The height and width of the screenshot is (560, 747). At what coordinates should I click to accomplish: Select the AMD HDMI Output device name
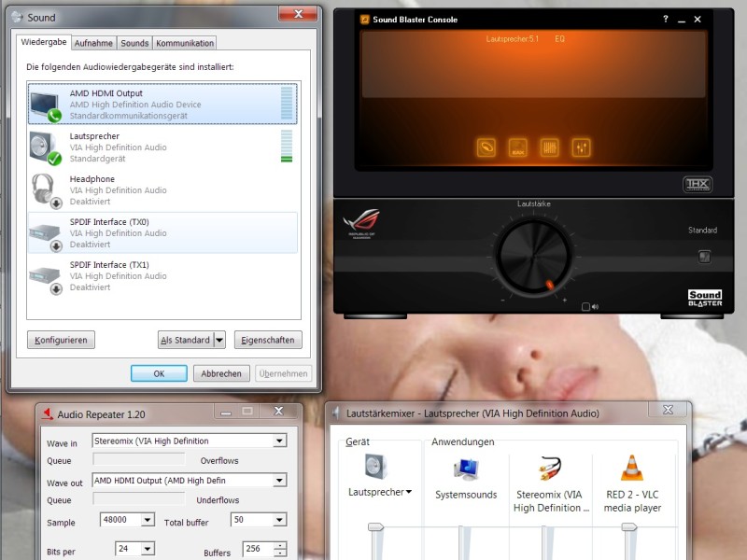tap(106, 93)
